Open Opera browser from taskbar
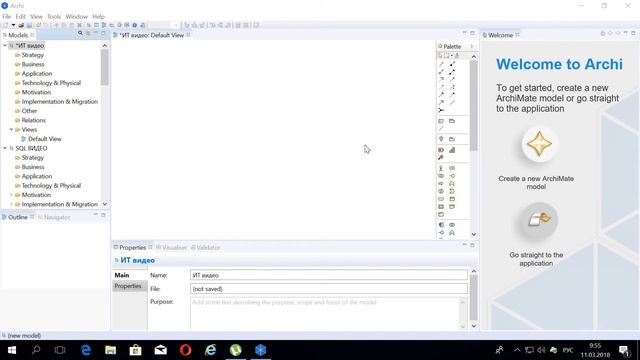 pos(185,350)
